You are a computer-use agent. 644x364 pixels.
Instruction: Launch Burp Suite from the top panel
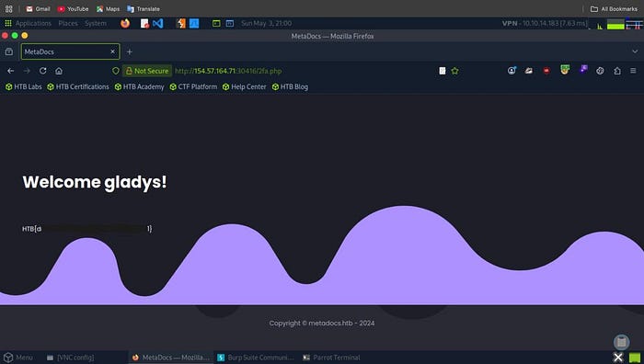(x=180, y=23)
